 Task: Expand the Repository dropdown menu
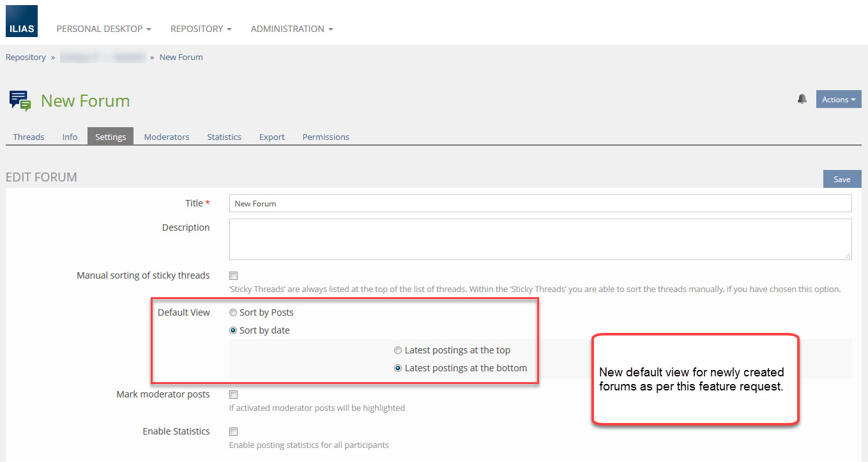201,29
